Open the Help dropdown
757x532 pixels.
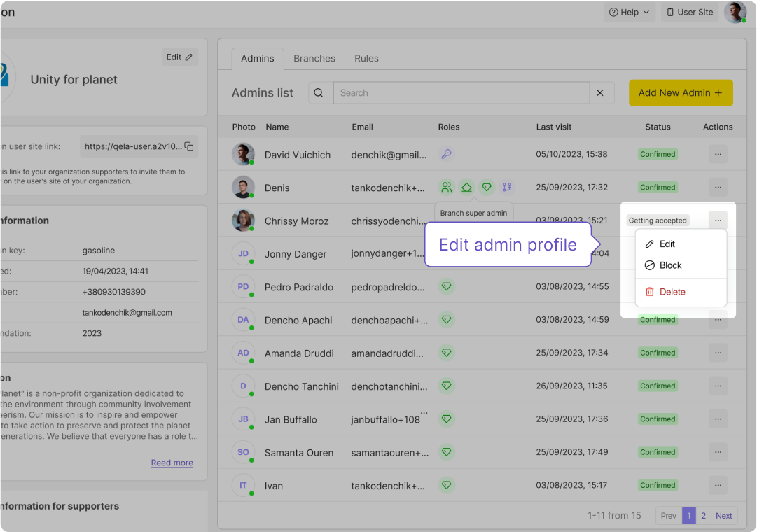(629, 13)
